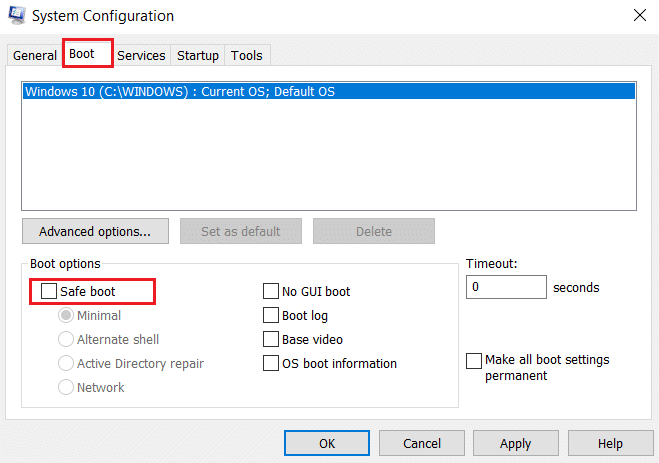This screenshot has width=659, height=463.
Task: Click the System Configuration title bar icon
Action: pos(17,16)
